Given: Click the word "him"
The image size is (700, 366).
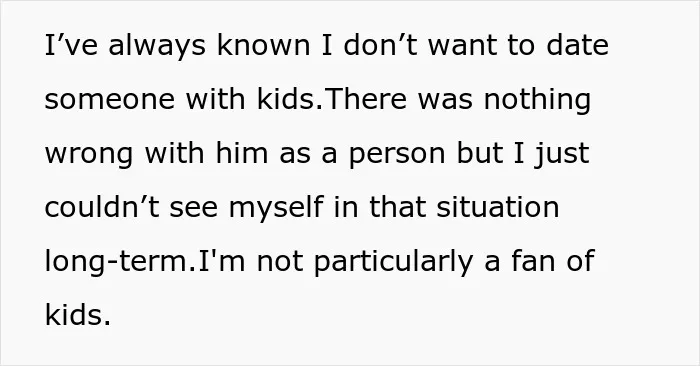Looking at the screenshot, I should (x=242, y=152).
